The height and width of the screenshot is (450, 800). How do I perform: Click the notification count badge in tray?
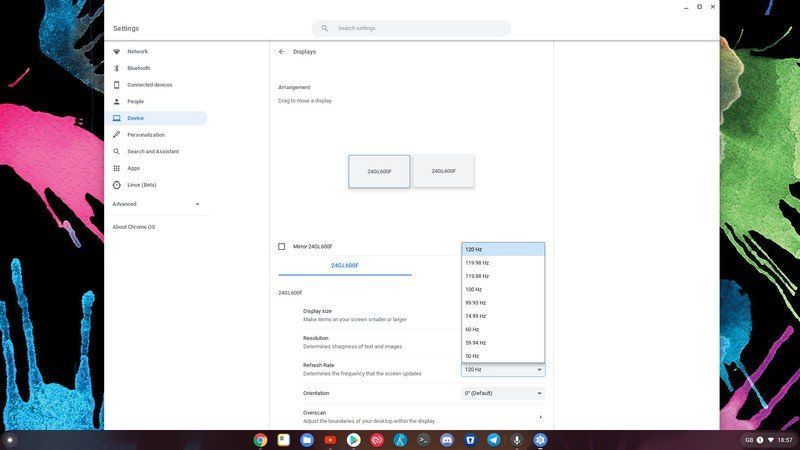tap(760, 440)
